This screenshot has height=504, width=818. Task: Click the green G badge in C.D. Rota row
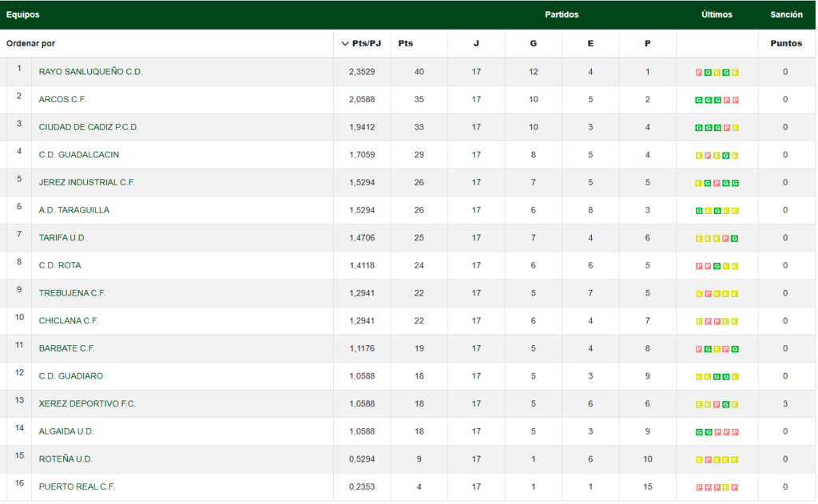(717, 266)
